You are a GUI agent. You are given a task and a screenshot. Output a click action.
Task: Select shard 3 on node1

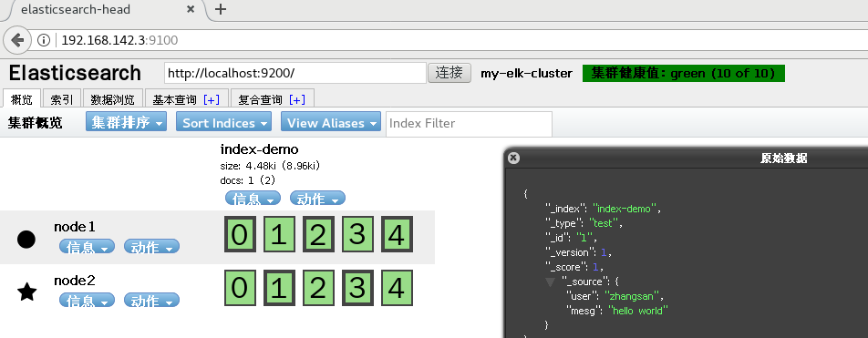357,234
